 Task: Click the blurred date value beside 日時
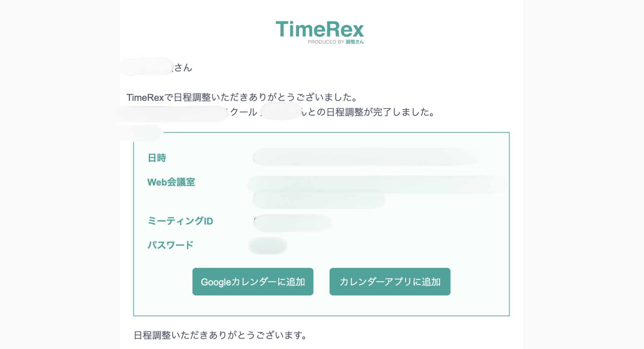click(365, 157)
